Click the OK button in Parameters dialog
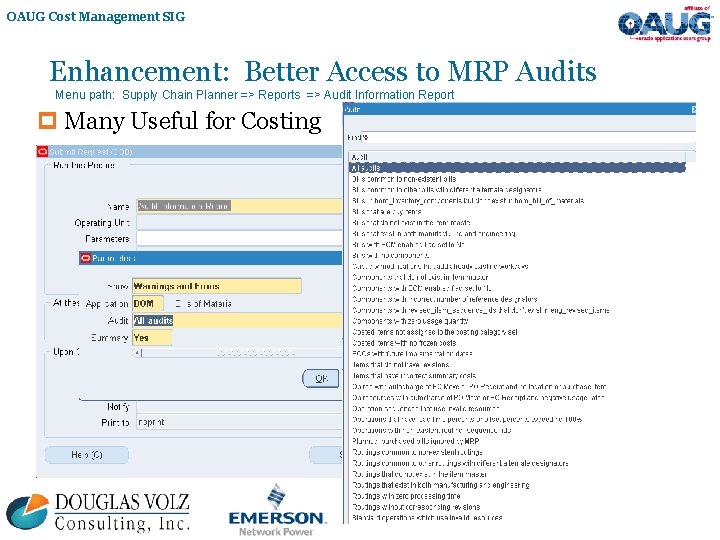The height and width of the screenshot is (540, 720). click(321, 378)
